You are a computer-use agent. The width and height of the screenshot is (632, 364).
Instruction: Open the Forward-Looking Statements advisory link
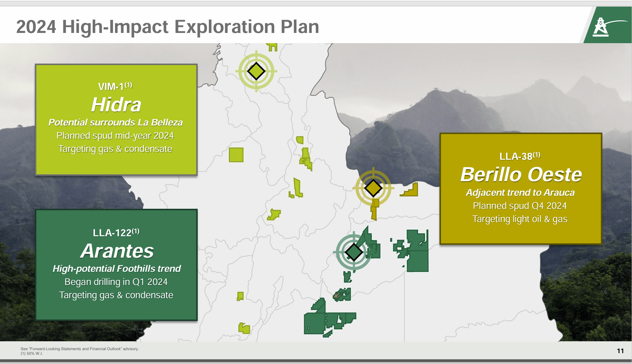[80, 348]
